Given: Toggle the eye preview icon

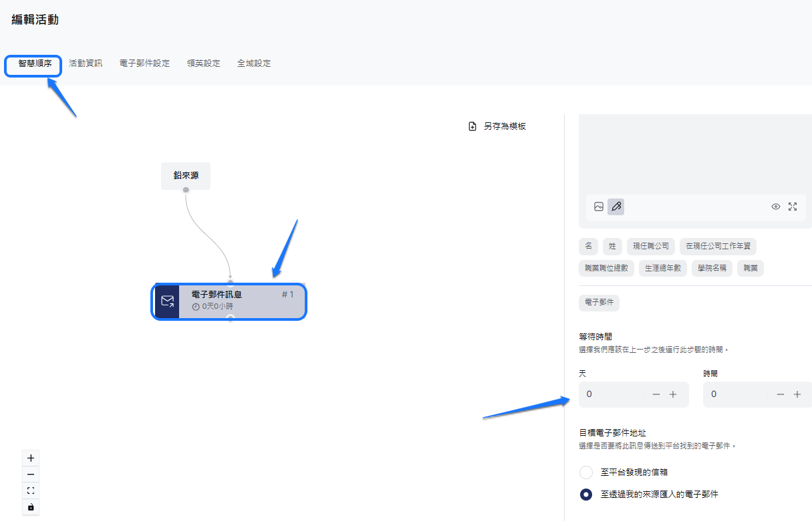Looking at the screenshot, I should click(775, 207).
